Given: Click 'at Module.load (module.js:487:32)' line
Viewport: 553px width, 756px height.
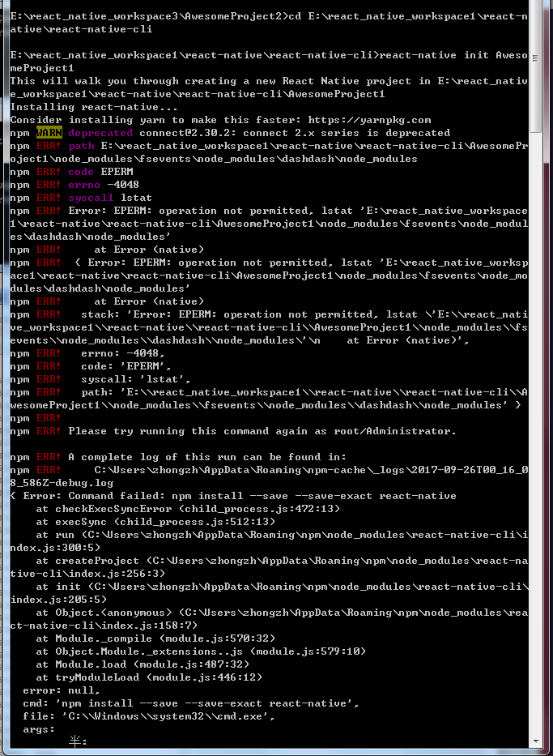Looking at the screenshot, I should [143, 664].
